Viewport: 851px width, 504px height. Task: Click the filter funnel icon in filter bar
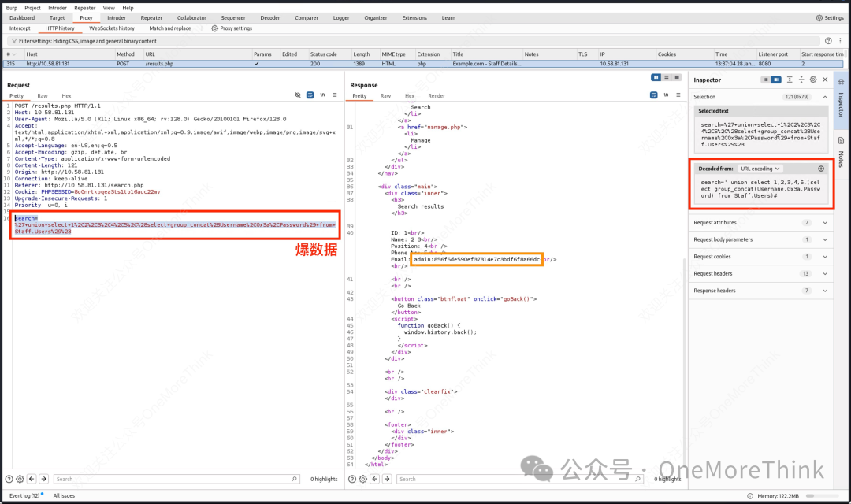pos(13,41)
